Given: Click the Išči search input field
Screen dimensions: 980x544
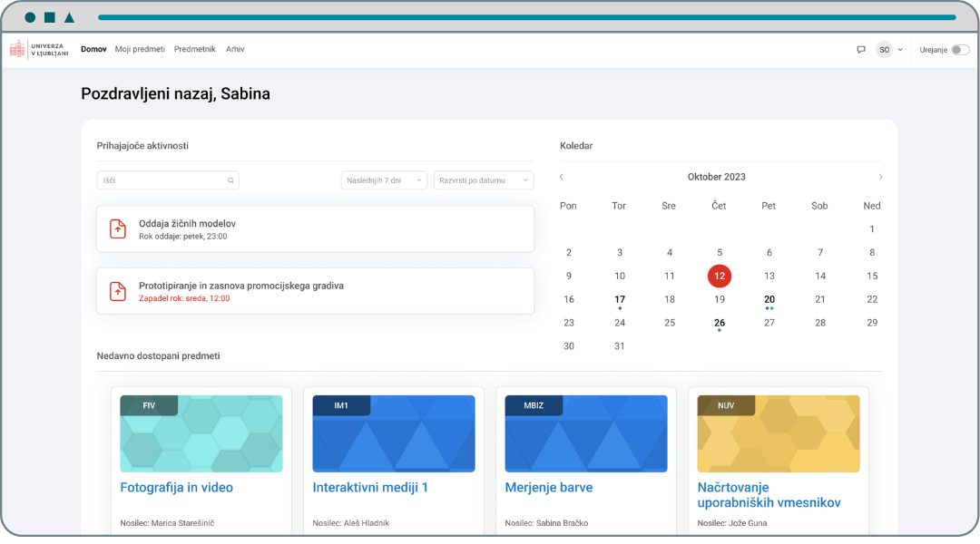Looking at the screenshot, I should [168, 180].
